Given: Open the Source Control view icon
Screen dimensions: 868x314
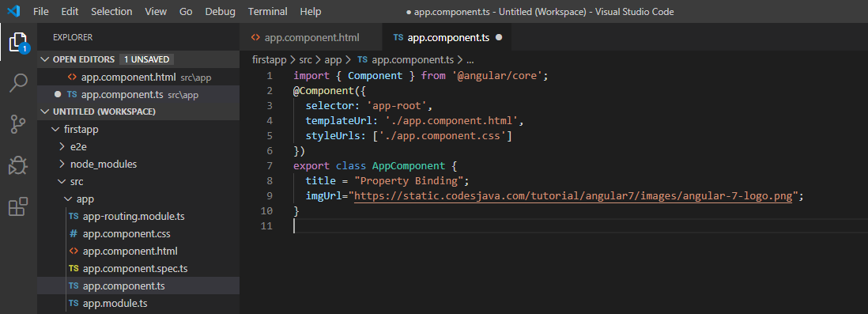Looking at the screenshot, I should 18,125.
